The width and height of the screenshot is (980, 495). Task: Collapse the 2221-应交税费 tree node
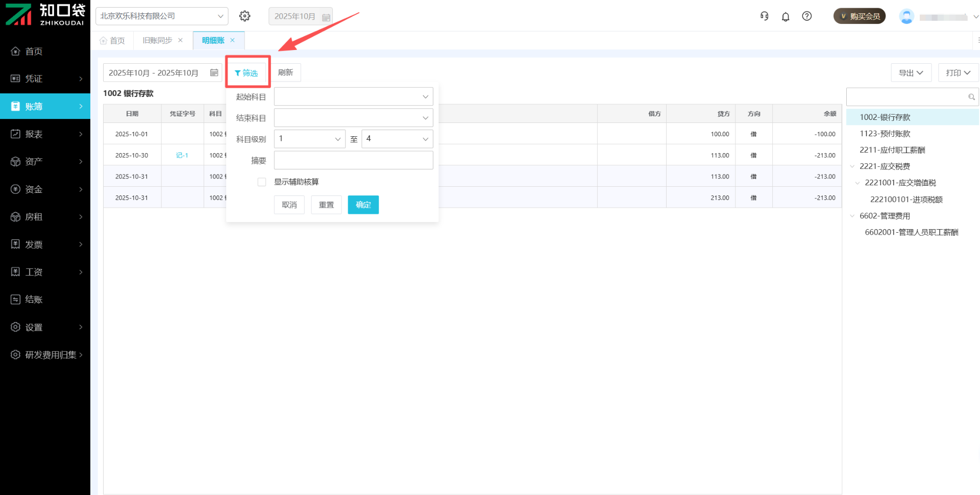click(x=852, y=166)
